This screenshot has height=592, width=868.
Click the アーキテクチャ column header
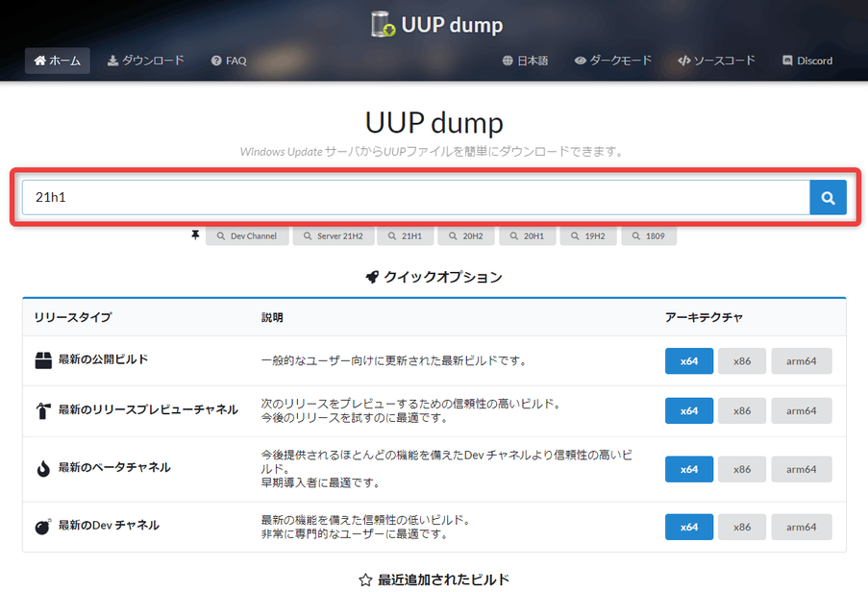[x=704, y=317]
